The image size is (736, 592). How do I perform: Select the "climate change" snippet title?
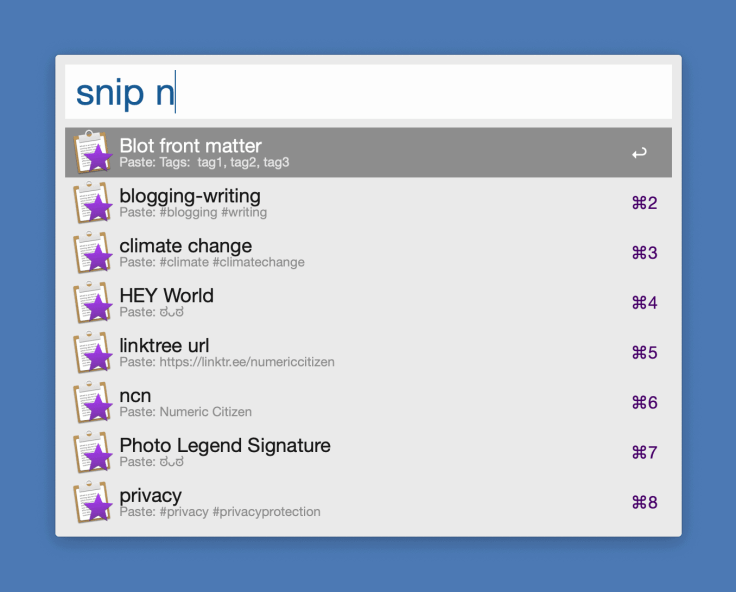click(x=185, y=246)
